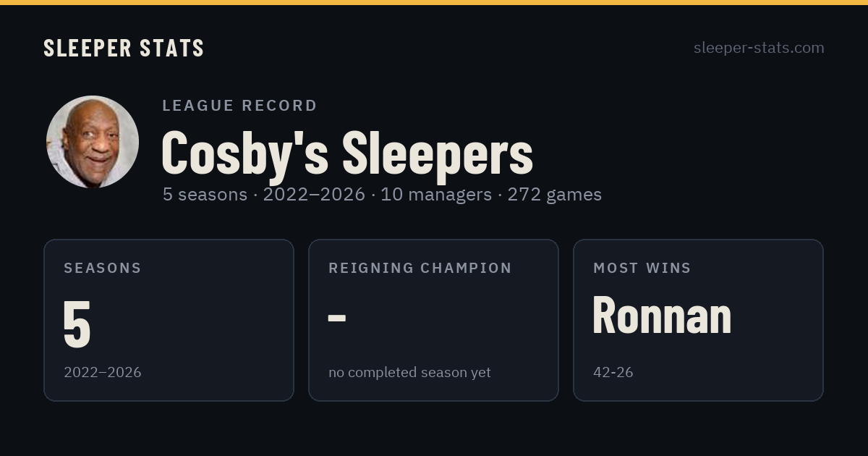Click the Ronnan manager name

(x=662, y=316)
